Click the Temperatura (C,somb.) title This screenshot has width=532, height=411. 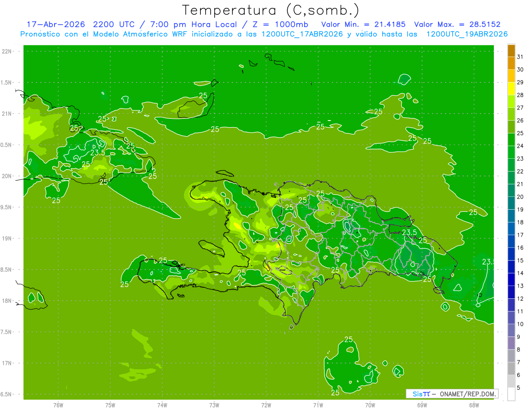click(x=271, y=10)
